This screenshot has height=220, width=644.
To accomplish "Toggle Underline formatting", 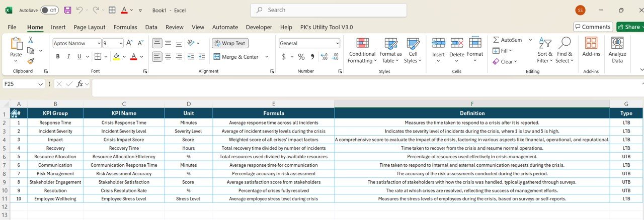I will click(x=80, y=57).
